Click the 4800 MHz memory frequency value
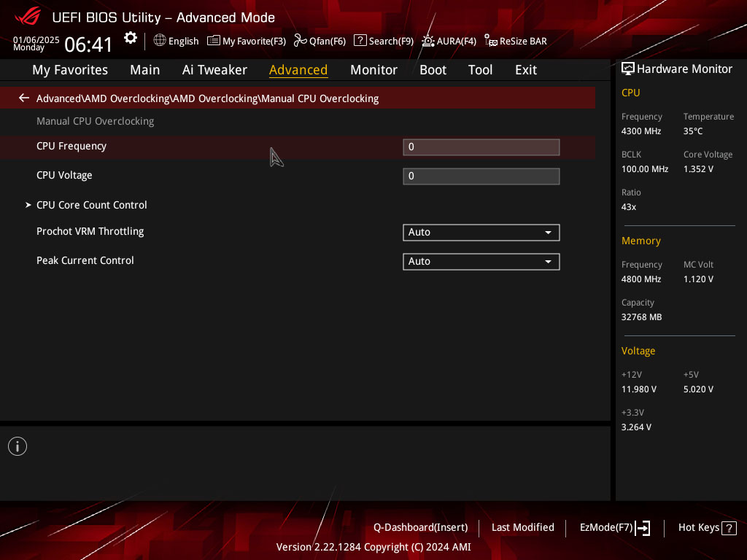Screen dimensions: 747x560 [641, 279]
